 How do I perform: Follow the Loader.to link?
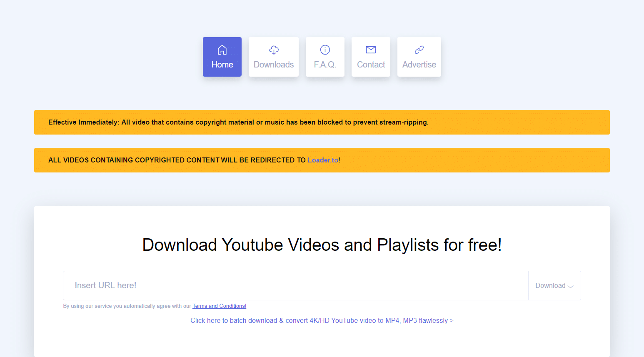click(323, 160)
